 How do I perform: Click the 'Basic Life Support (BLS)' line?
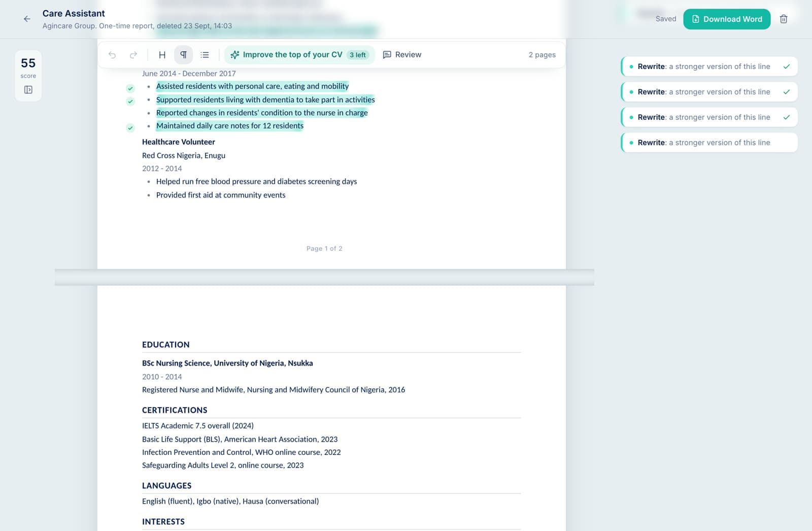coord(240,440)
